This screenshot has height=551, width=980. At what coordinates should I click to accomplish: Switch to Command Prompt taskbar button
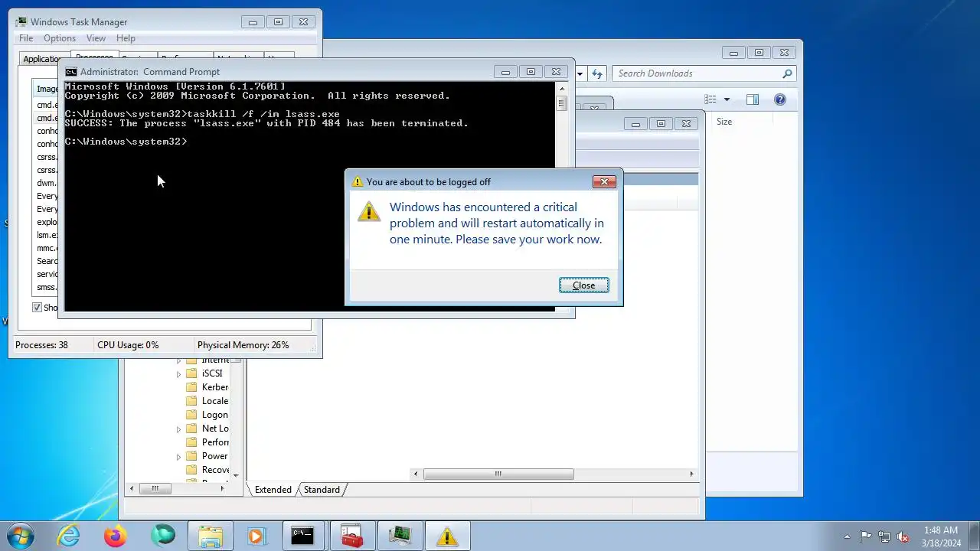[303, 536]
